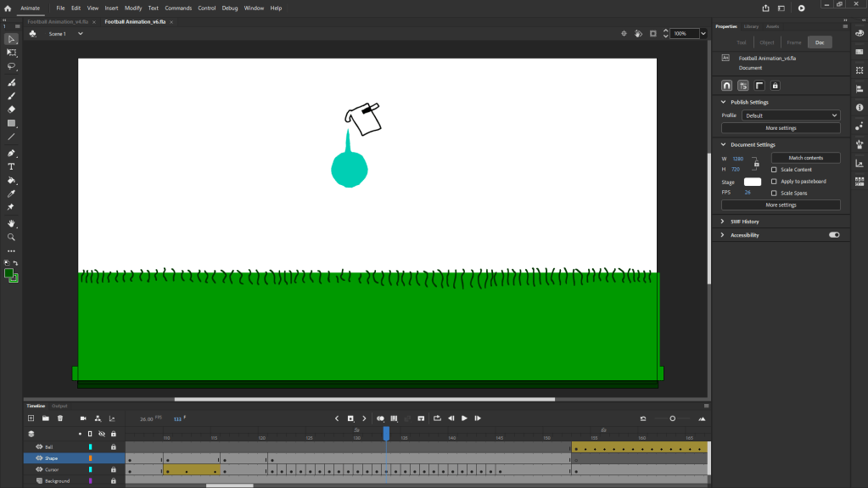
Task: Choose the Paint Bucket tool
Action: click(11, 181)
